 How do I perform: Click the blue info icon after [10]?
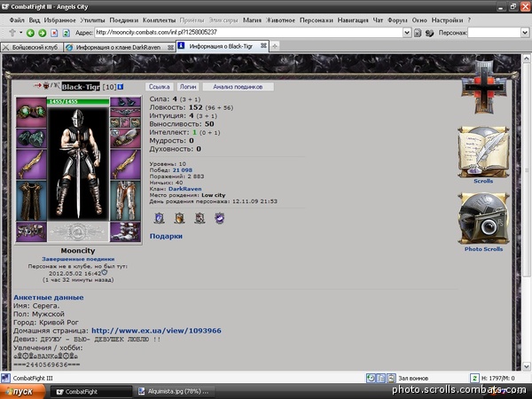click(x=120, y=87)
